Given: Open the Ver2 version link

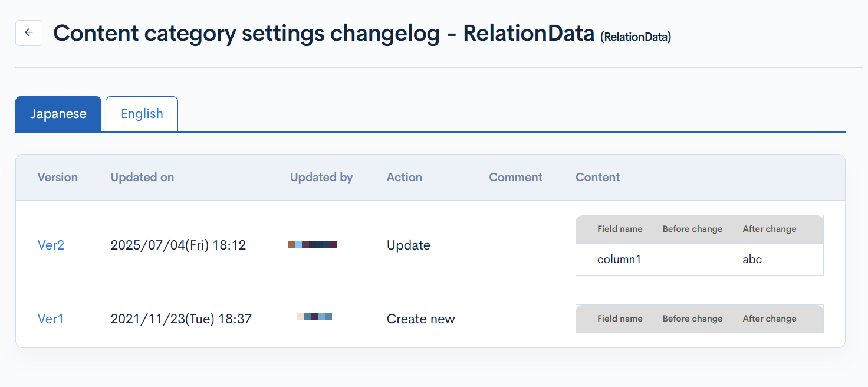Looking at the screenshot, I should click(x=51, y=245).
